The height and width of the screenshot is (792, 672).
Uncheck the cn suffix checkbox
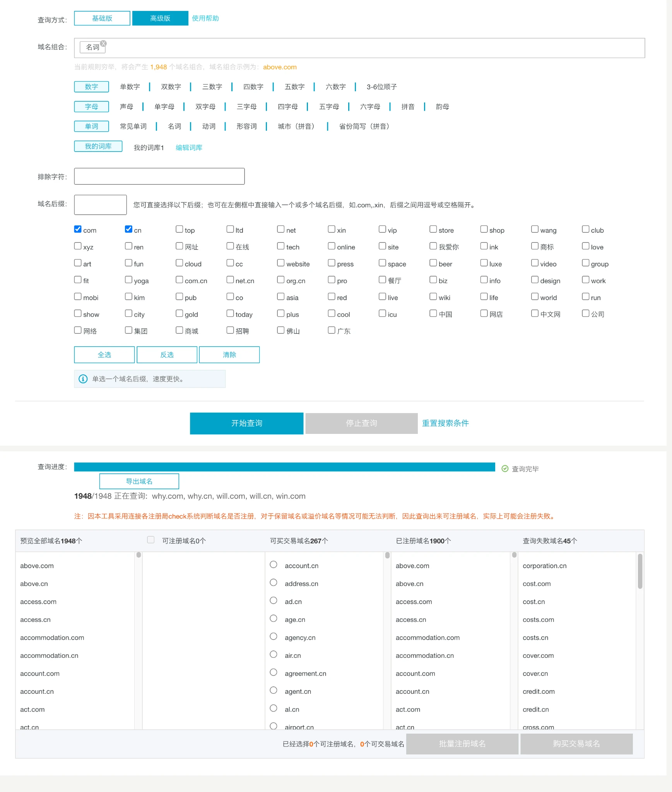[x=128, y=229]
